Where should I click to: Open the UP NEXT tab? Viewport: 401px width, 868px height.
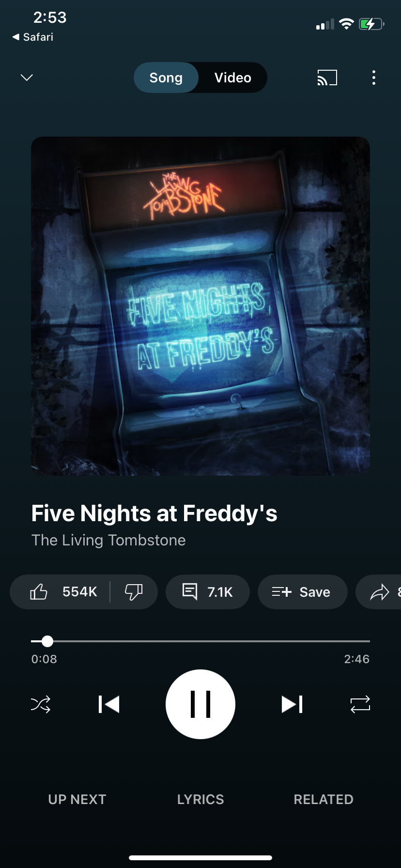(77, 799)
